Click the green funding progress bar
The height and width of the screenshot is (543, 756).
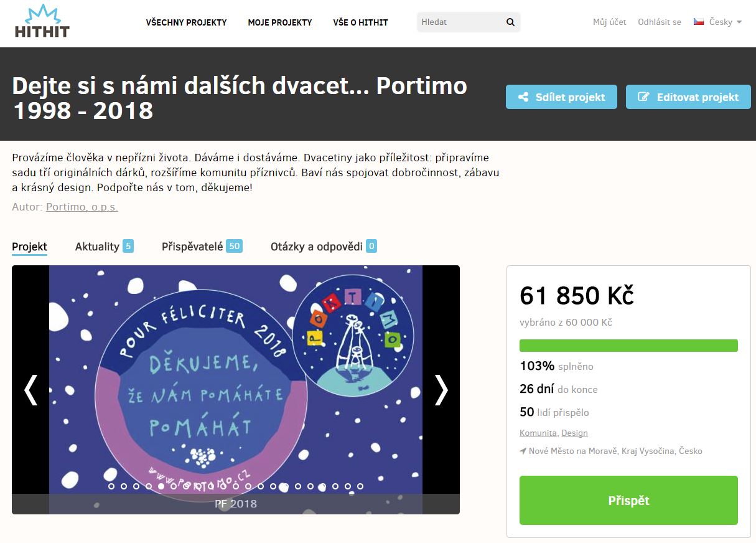point(628,346)
